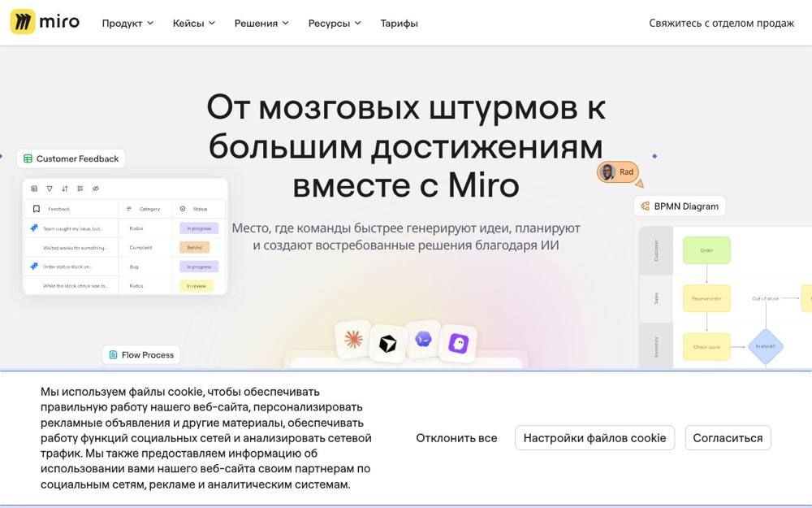
Task: Click the green Order node in BPMN diagram
Action: (x=707, y=250)
